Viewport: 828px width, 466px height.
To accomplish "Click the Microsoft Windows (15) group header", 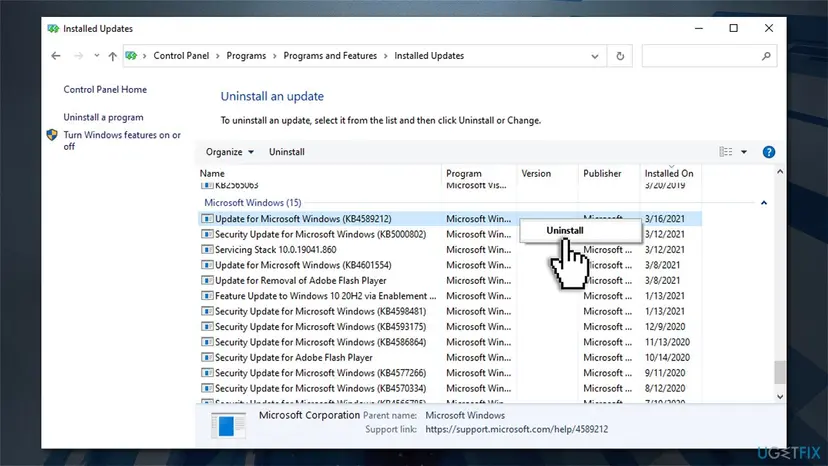I will [x=253, y=202].
